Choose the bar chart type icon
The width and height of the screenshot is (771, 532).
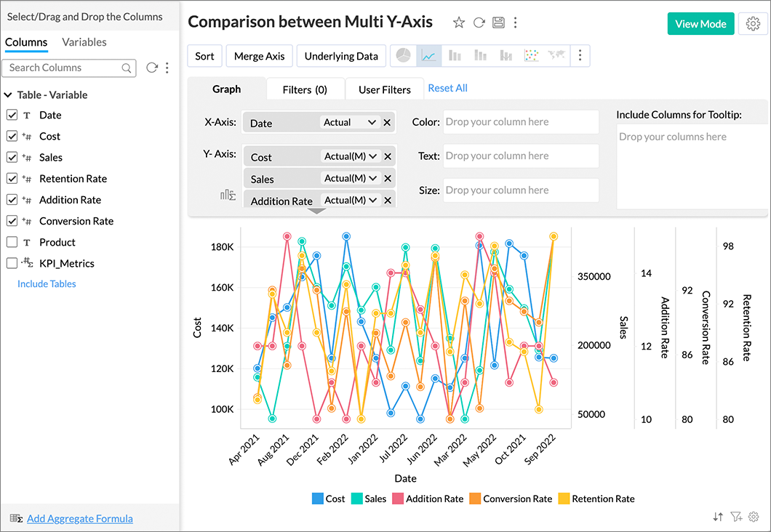pyautogui.click(x=455, y=55)
